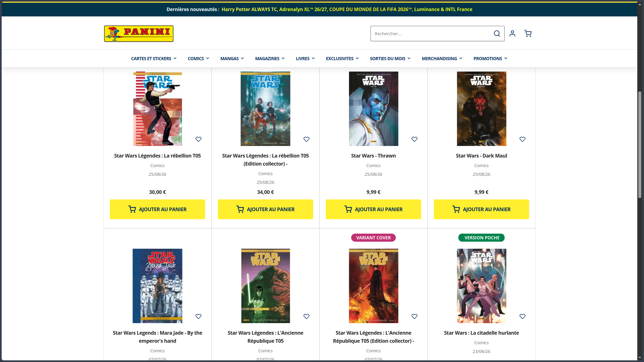The width and height of the screenshot is (644, 362).
Task: Click the search magnifier icon
Action: tap(497, 34)
